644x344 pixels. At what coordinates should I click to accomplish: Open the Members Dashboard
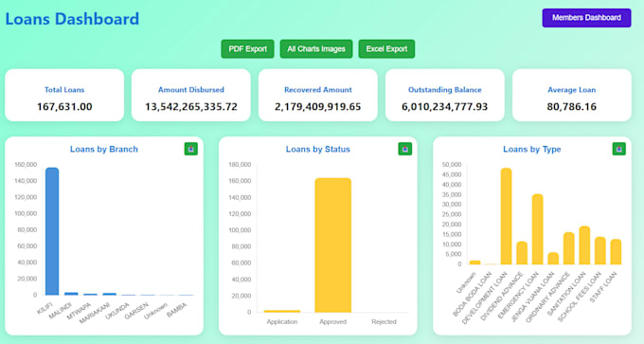586,18
